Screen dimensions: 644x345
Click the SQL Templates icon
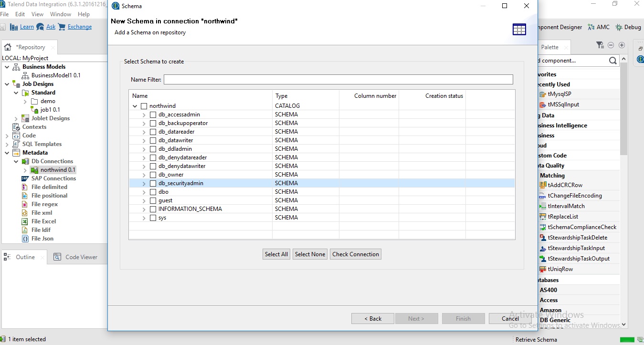pos(16,144)
